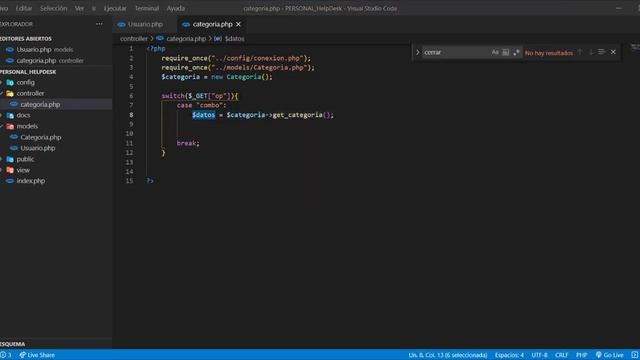Open Ejecutar menu
The image size is (640, 360).
pyautogui.click(x=115, y=8)
